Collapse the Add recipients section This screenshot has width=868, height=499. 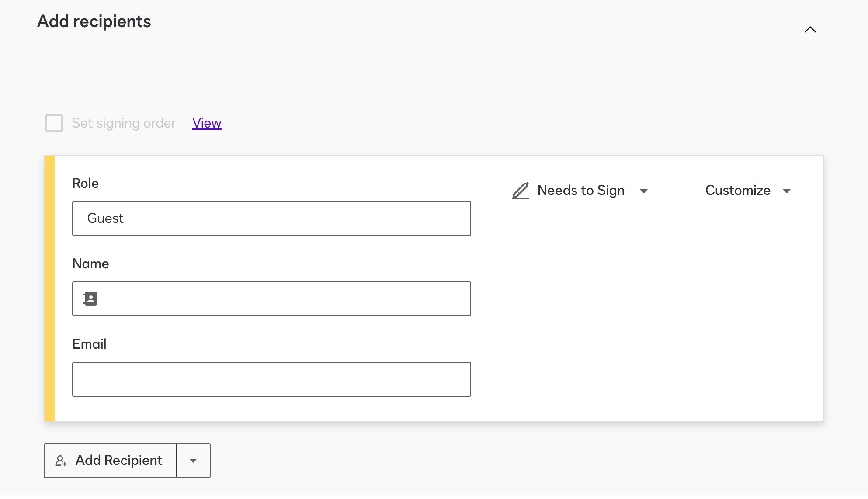[810, 29]
